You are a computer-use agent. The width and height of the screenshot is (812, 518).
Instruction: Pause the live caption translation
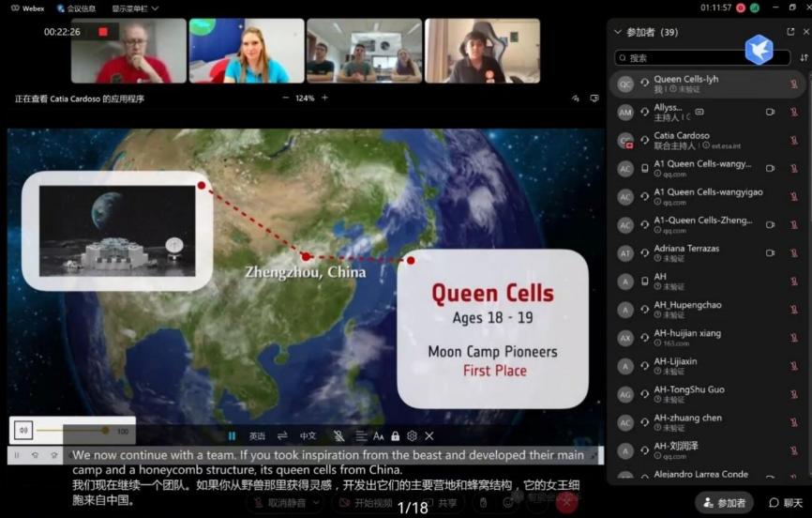232,436
